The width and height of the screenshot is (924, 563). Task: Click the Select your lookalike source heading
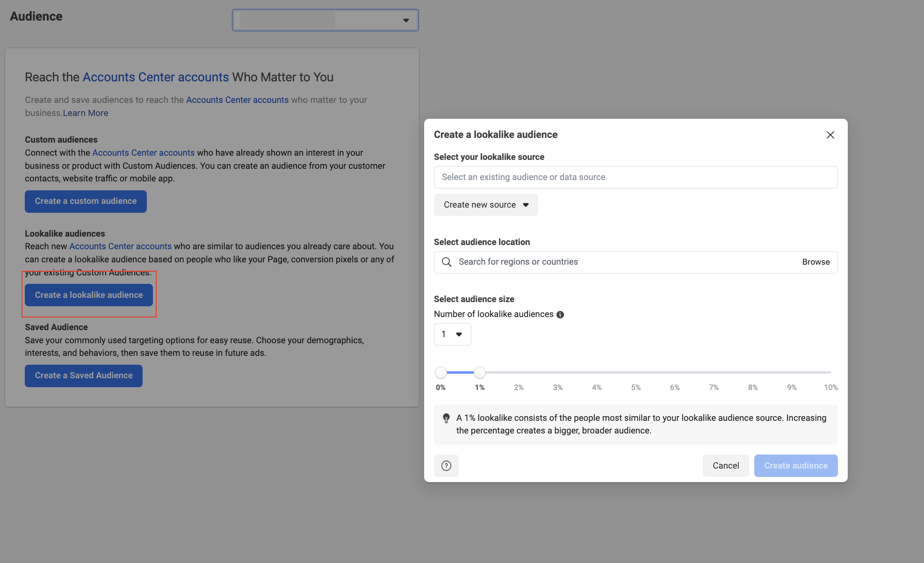[489, 157]
